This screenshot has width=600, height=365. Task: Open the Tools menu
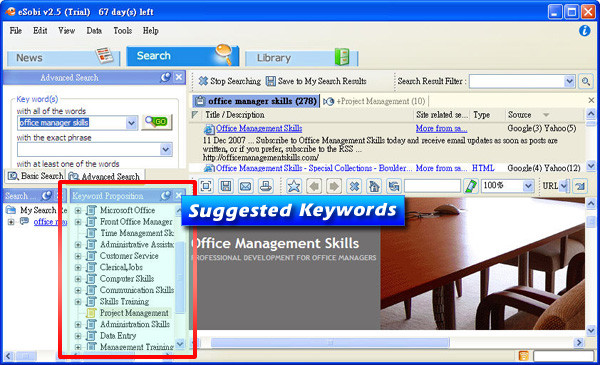123,31
